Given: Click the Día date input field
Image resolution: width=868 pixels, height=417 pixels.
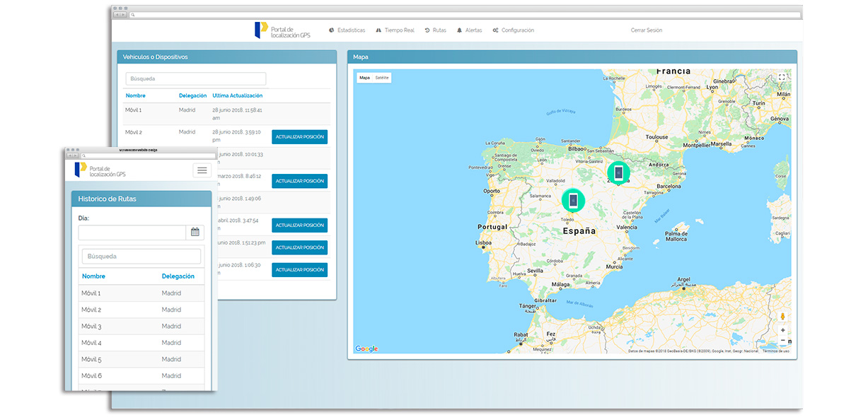Looking at the screenshot, I should pyautogui.click(x=132, y=233).
